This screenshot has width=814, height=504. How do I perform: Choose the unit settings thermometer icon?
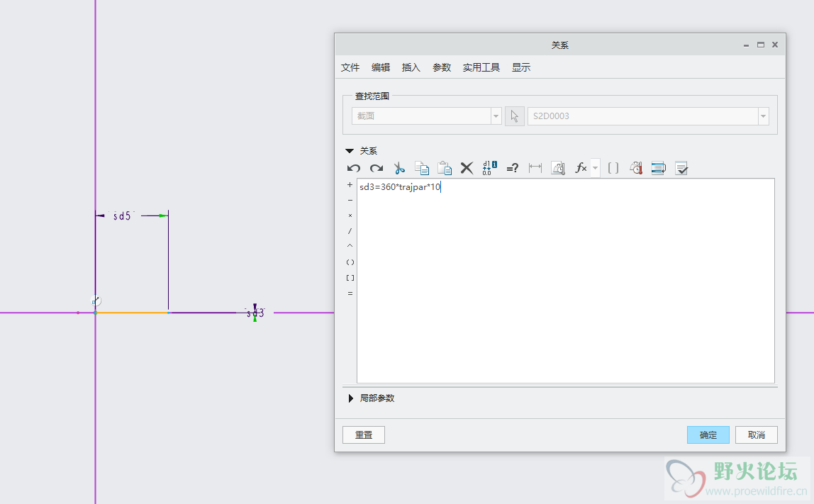tap(636, 168)
